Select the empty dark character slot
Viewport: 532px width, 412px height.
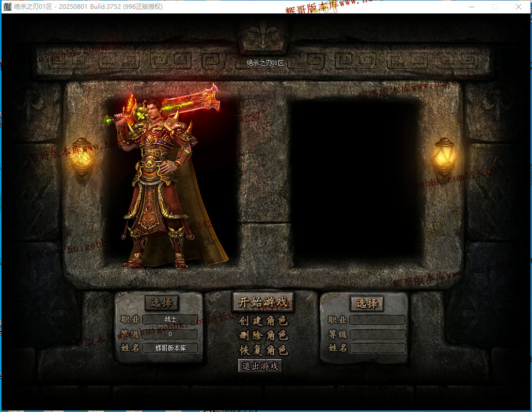pyautogui.click(x=356, y=181)
